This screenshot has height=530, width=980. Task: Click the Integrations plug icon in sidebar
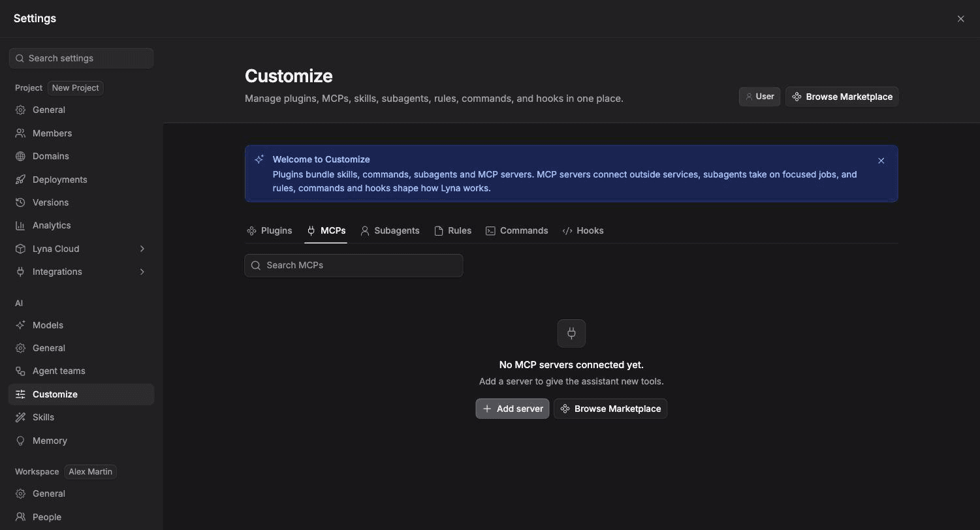click(x=20, y=272)
